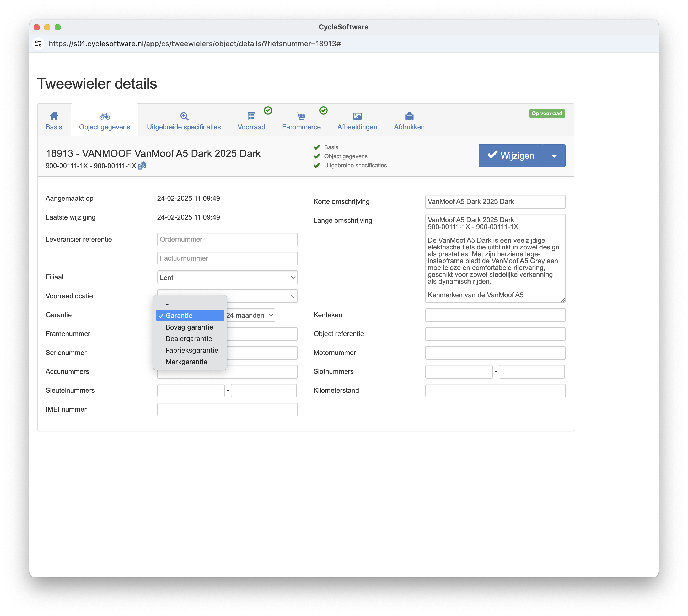Click the printer icon above Afdrukken

click(x=409, y=116)
